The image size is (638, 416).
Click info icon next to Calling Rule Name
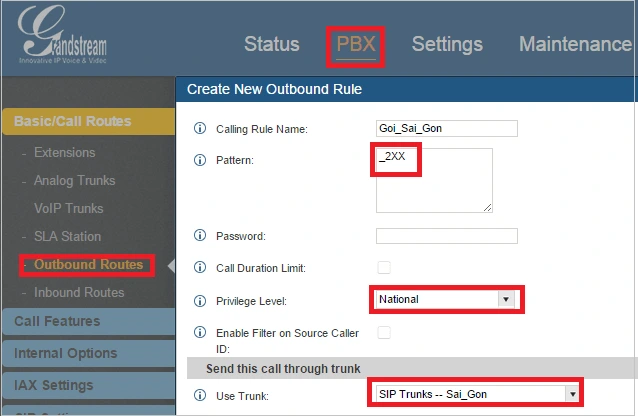click(197, 128)
